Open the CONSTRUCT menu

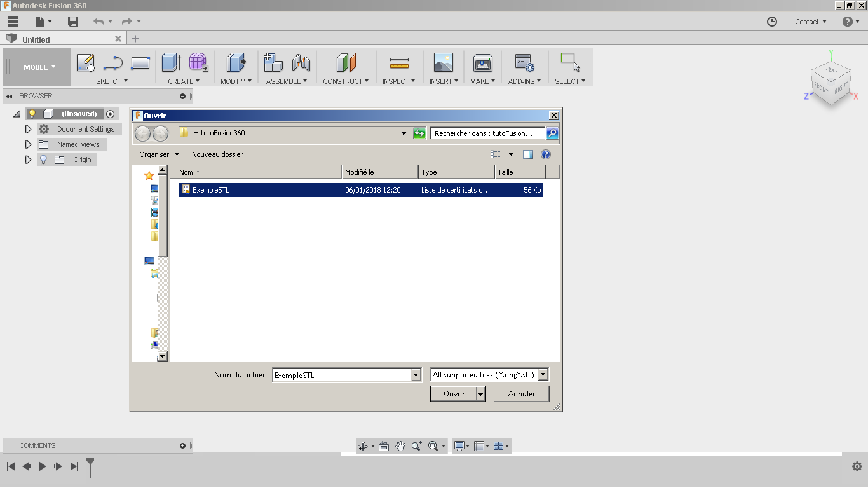click(346, 81)
